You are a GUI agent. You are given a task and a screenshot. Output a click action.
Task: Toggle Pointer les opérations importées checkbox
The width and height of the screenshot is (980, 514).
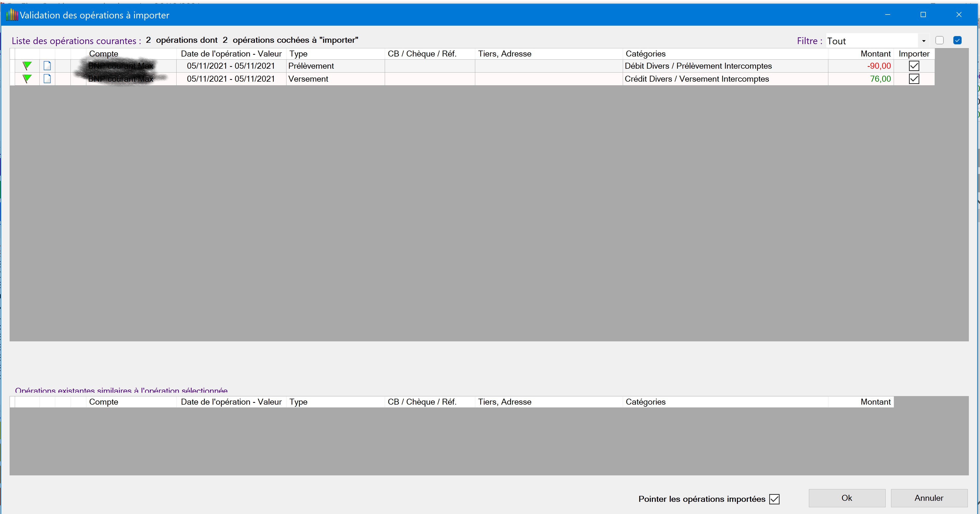(774, 499)
